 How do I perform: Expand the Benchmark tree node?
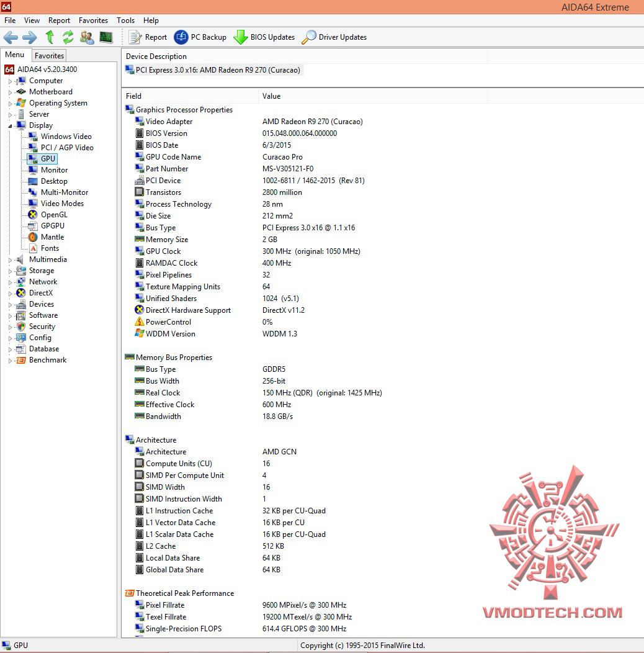[x=10, y=361]
